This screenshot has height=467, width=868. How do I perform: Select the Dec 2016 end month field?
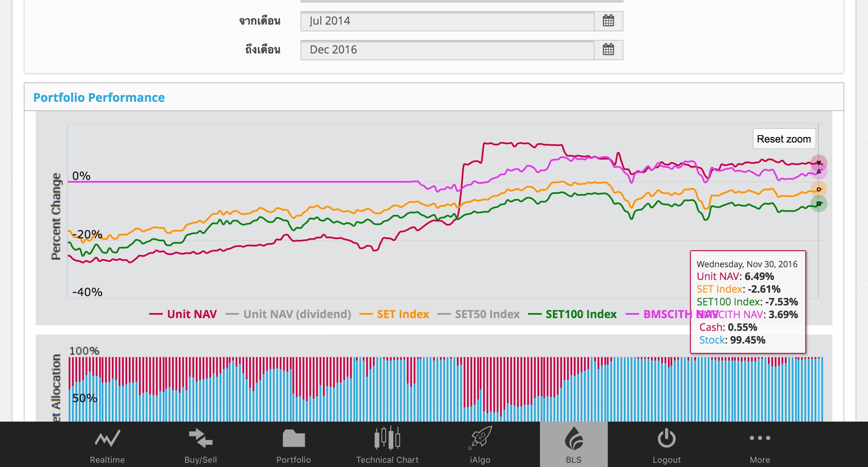[448, 50]
